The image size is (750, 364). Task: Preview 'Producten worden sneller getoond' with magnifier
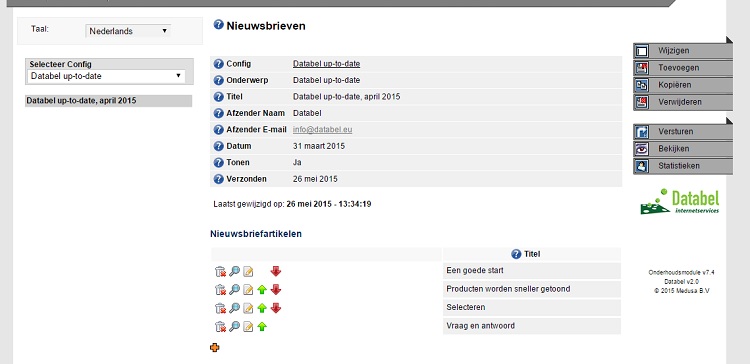coord(234,290)
